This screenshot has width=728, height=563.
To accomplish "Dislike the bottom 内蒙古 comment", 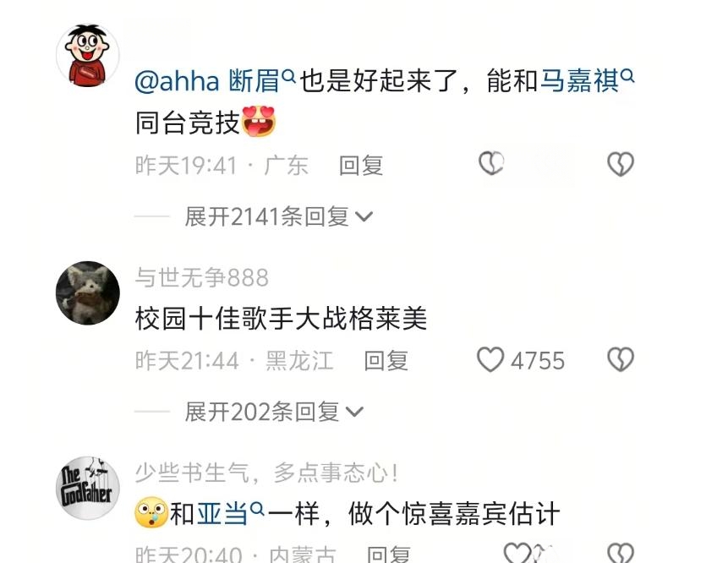I will [x=621, y=553].
